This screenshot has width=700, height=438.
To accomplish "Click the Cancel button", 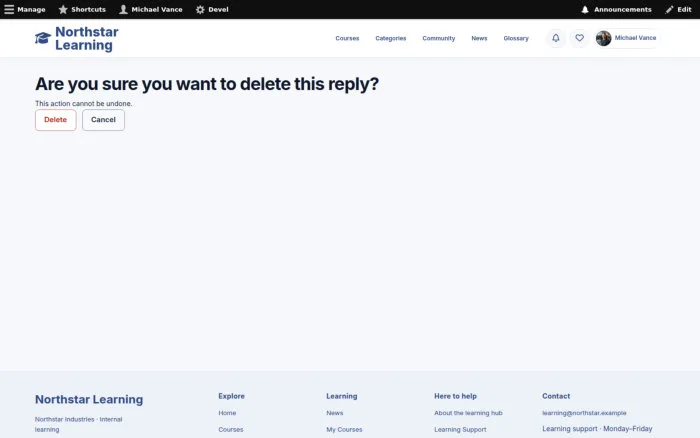I will tap(103, 120).
